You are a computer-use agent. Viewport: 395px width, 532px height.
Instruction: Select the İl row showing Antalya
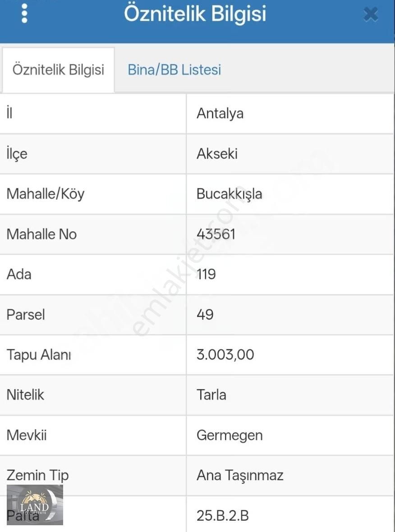[x=220, y=114]
